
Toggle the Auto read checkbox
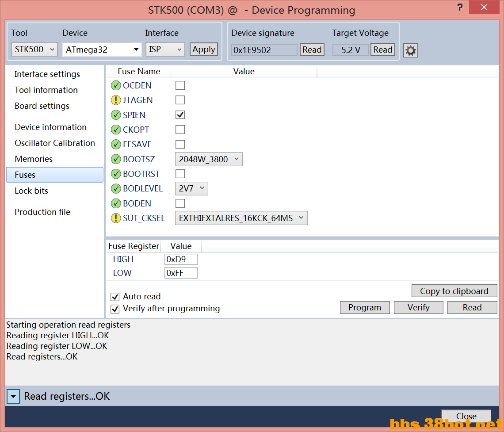tap(115, 297)
